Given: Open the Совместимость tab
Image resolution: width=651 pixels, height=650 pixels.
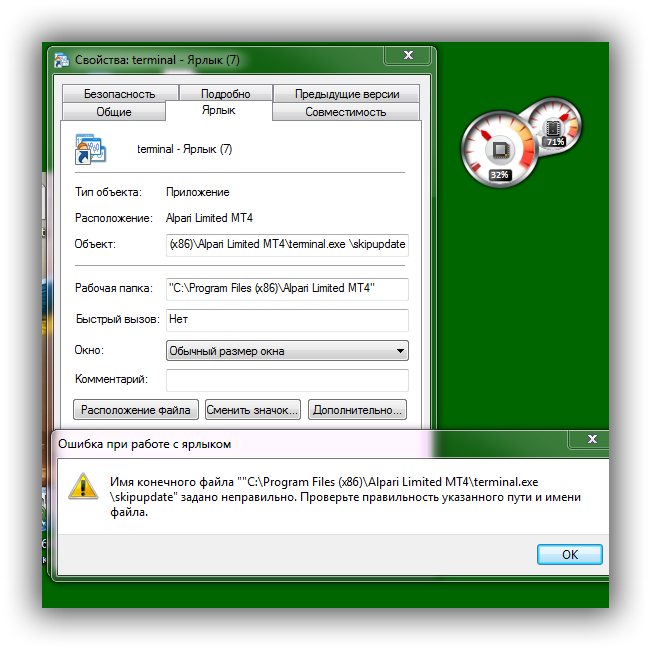Looking at the screenshot, I should point(345,112).
